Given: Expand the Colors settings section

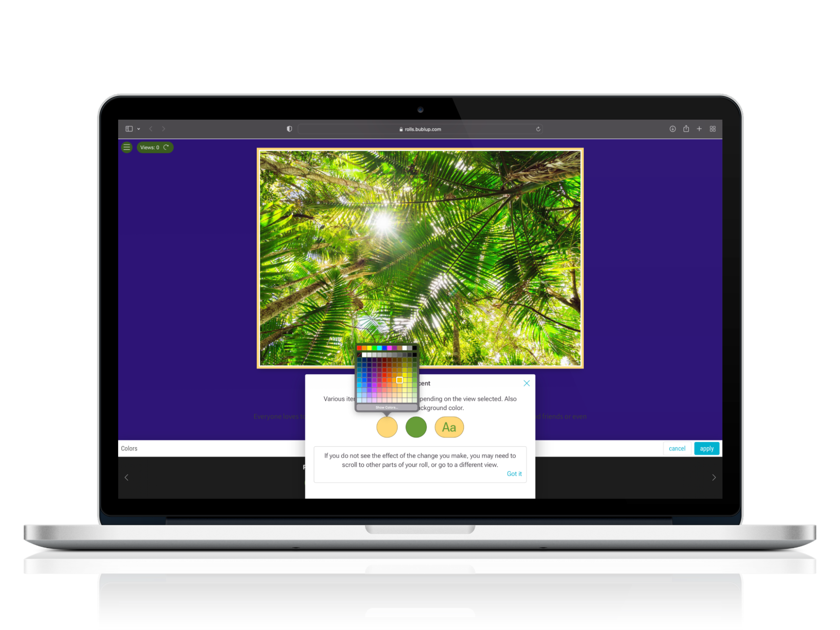Looking at the screenshot, I should pyautogui.click(x=130, y=449).
